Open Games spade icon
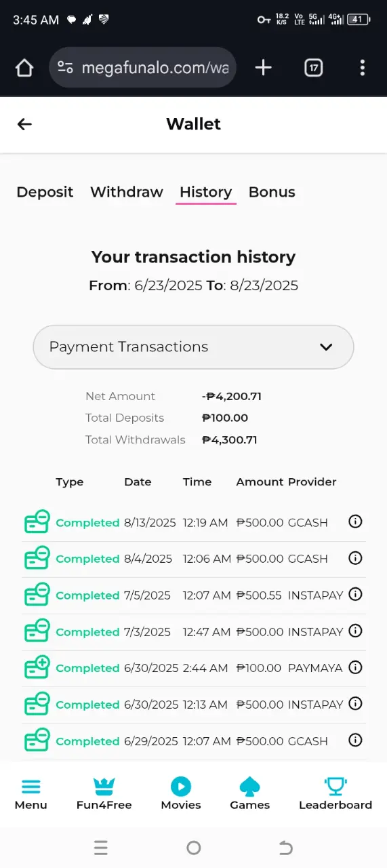Image resolution: width=387 pixels, height=868 pixels. pos(250,787)
